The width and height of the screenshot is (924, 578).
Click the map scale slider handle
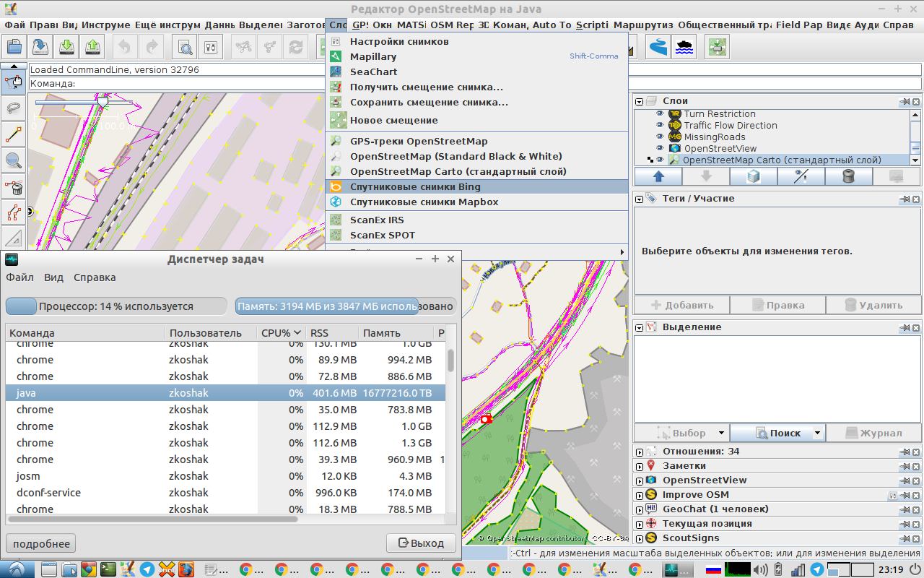[103, 103]
